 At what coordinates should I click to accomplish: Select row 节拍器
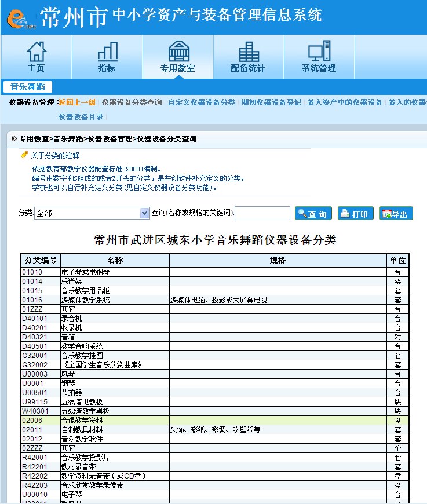(x=215, y=393)
